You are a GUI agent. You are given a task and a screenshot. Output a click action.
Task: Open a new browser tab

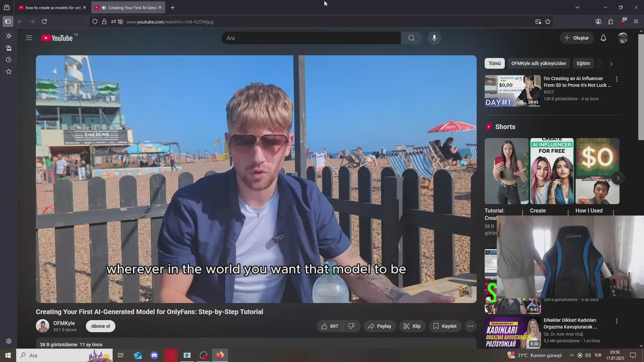click(x=173, y=8)
